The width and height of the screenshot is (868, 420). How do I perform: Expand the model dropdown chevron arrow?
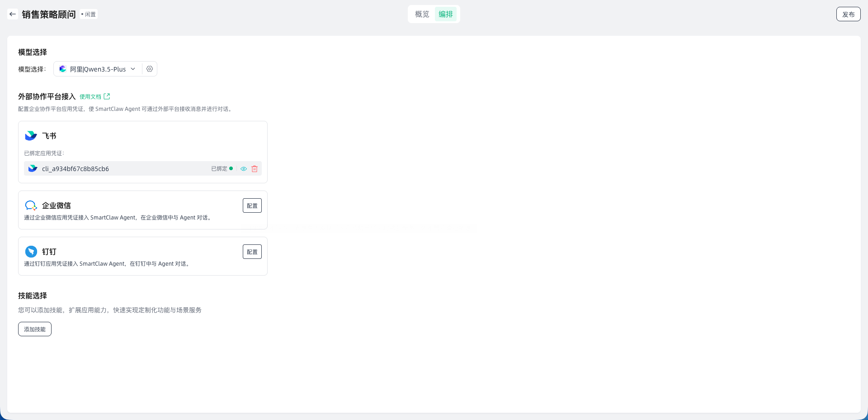pos(133,69)
